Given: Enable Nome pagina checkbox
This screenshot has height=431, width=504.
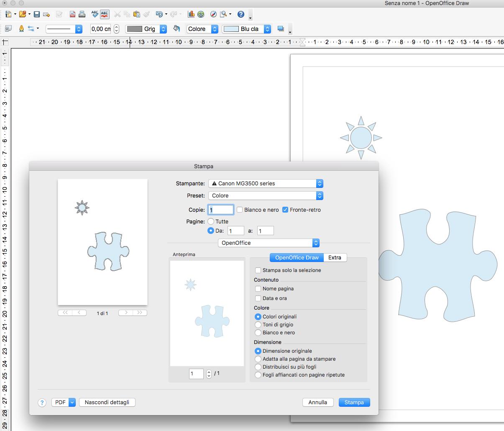Looking at the screenshot, I should [x=258, y=289].
